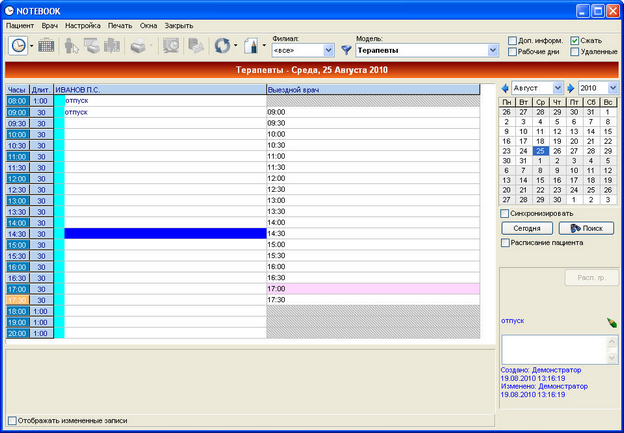Click the refresh arrows icon
This screenshot has width=624, height=433.
222,46
